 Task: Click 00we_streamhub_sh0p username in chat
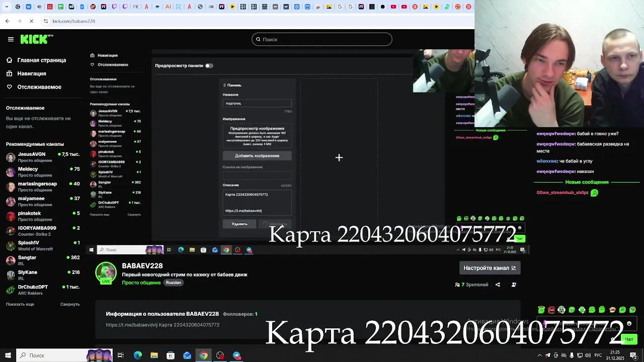[x=562, y=193]
